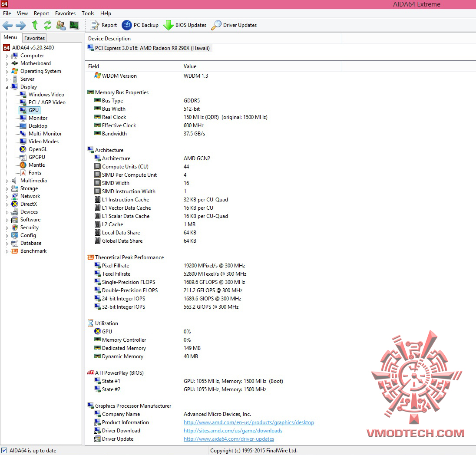This screenshot has height=455, width=476.
Task: Open AMD product information link
Action: tap(248, 422)
